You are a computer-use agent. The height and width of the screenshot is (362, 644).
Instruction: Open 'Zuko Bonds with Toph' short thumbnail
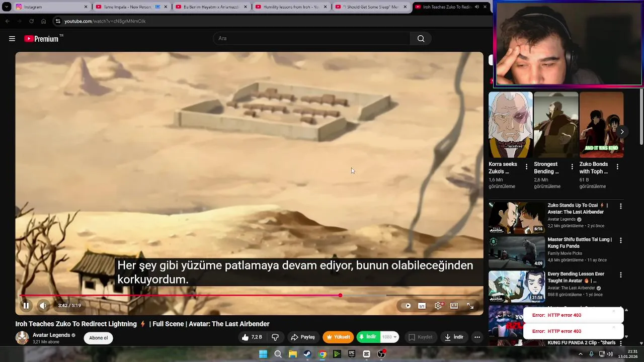pos(601,125)
